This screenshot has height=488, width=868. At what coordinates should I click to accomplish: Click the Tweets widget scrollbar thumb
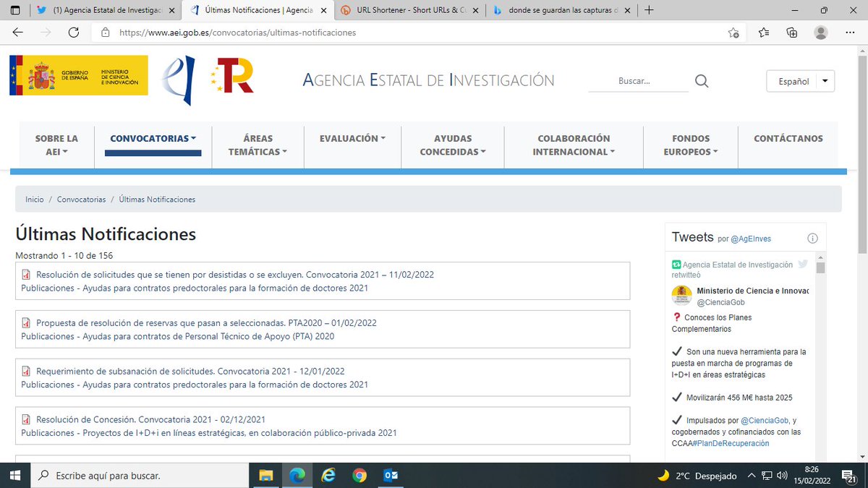(x=820, y=268)
